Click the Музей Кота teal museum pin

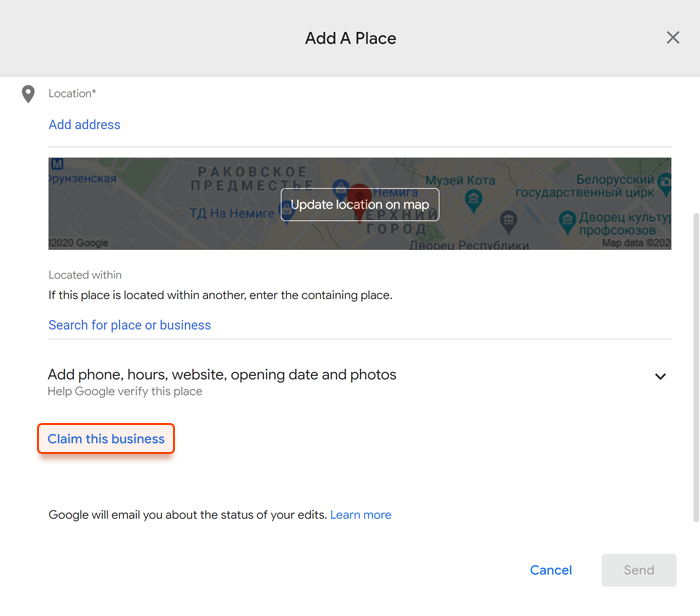pyautogui.click(x=473, y=200)
